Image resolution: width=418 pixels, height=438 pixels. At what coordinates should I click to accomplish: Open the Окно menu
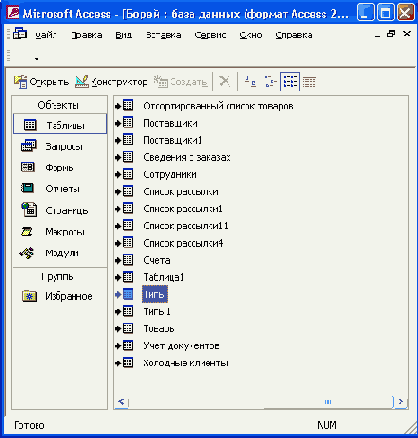251,35
